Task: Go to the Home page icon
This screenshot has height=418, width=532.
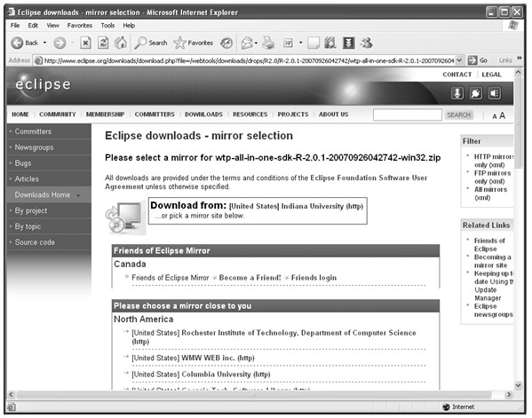Action: point(121,43)
